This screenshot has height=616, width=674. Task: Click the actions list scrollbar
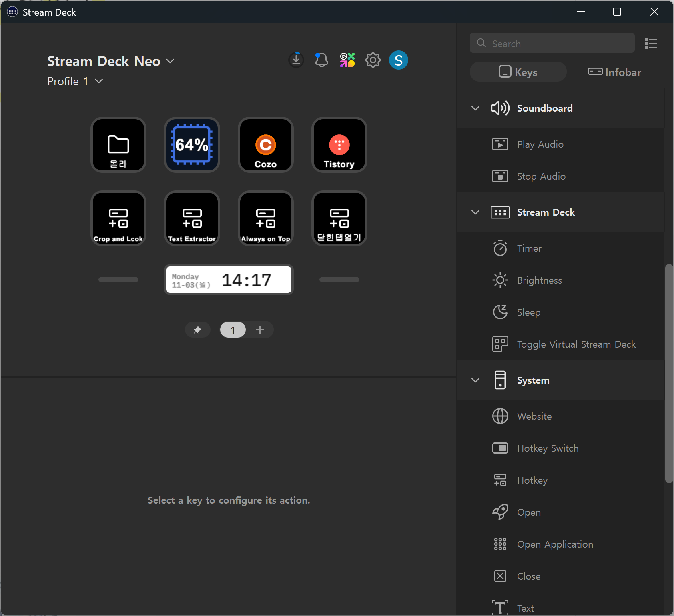(x=669, y=374)
